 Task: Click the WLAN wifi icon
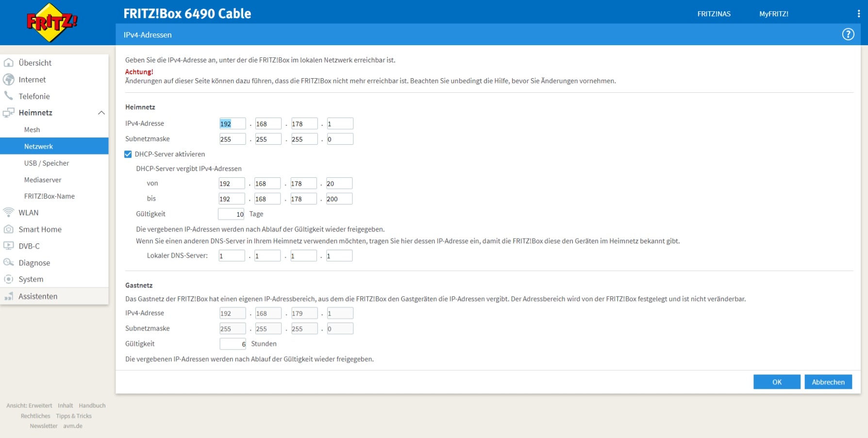[8, 212]
